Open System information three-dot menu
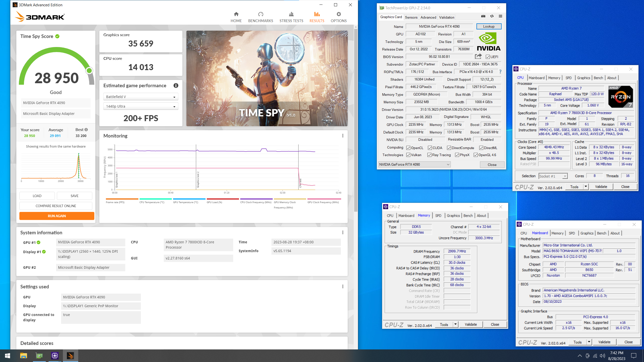The height and width of the screenshot is (362, 644). click(x=343, y=233)
